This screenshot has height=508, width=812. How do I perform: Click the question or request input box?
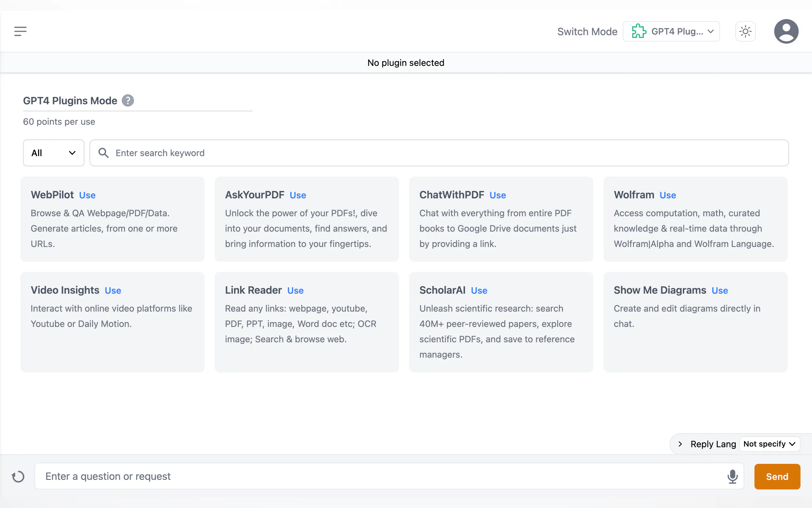tap(379, 476)
